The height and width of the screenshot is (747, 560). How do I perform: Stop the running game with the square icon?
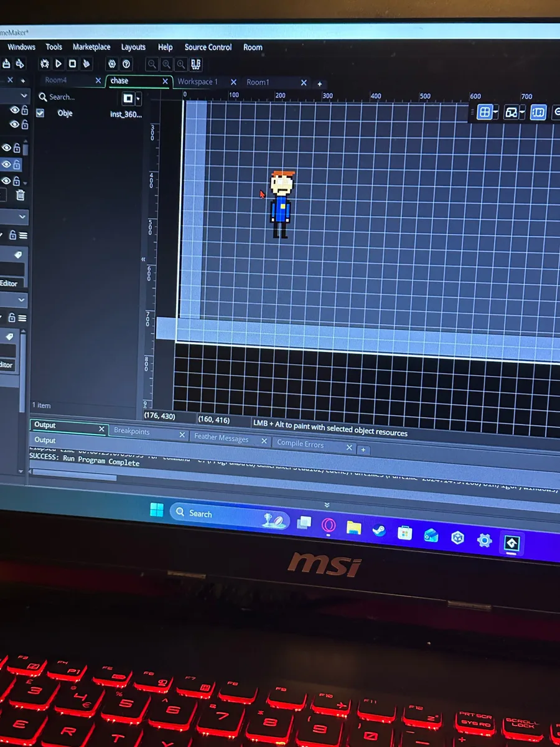(x=72, y=63)
